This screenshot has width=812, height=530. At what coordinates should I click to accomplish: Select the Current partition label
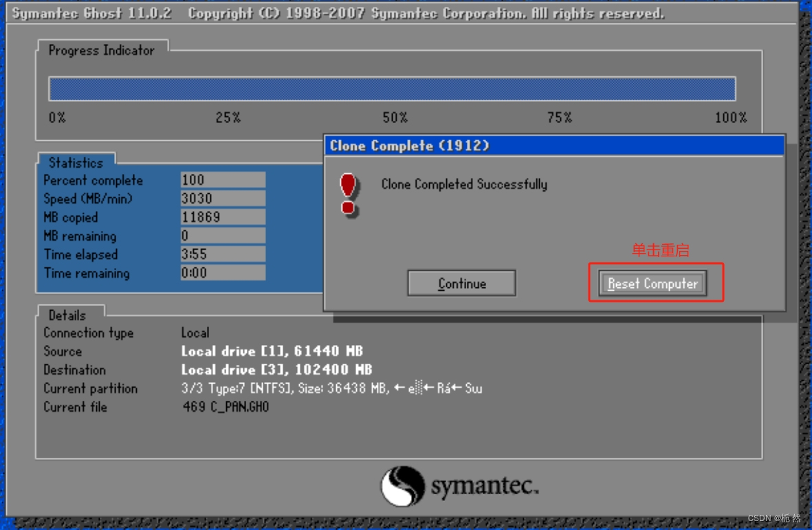click(91, 388)
